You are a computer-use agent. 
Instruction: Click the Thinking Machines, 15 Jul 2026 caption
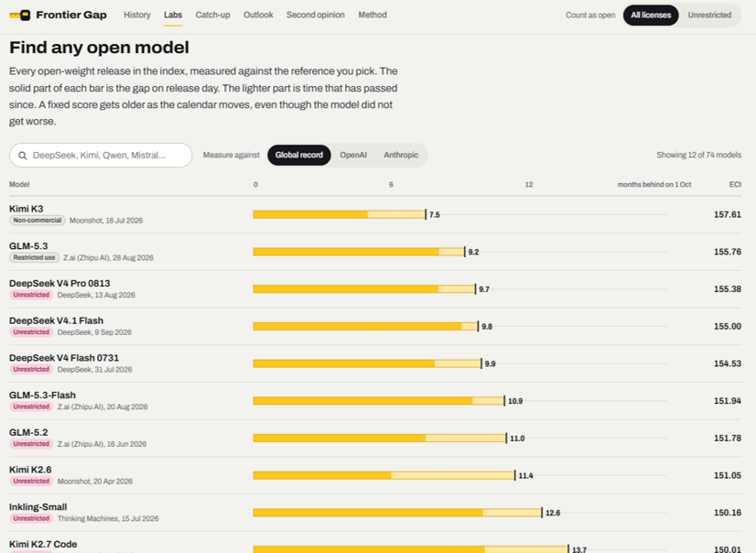(x=108, y=519)
